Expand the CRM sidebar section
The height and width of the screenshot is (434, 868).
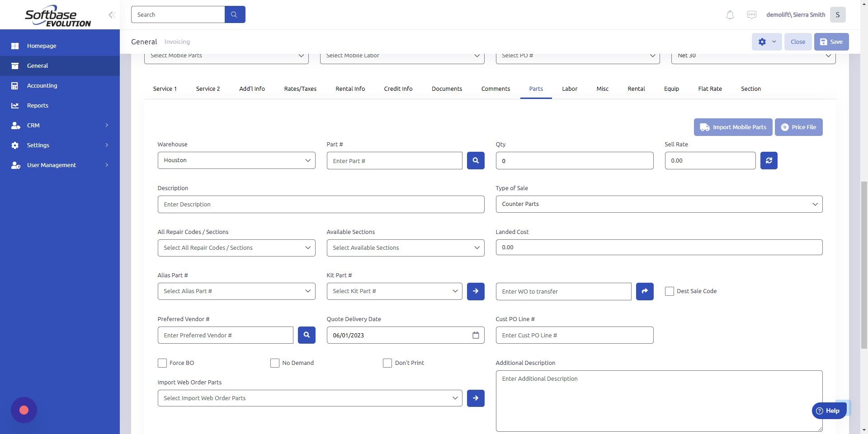coord(33,125)
